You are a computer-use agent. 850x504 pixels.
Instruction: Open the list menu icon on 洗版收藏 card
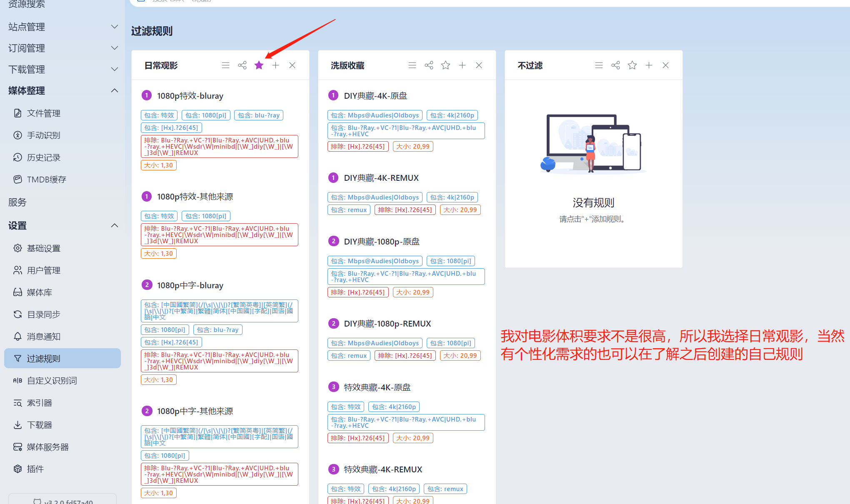[x=412, y=65]
